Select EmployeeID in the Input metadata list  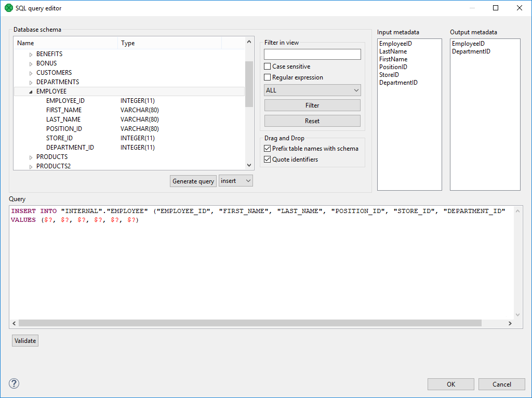pyautogui.click(x=396, y=43)
